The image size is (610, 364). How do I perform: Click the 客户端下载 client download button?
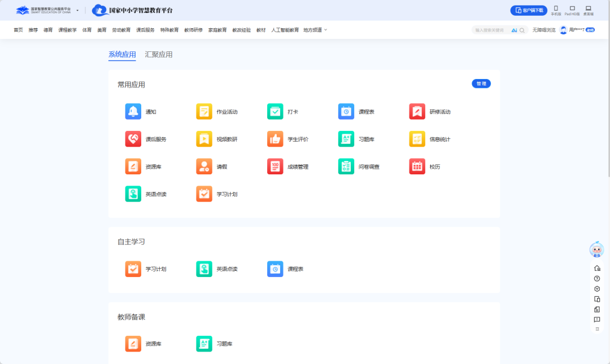tap(529, 10)
